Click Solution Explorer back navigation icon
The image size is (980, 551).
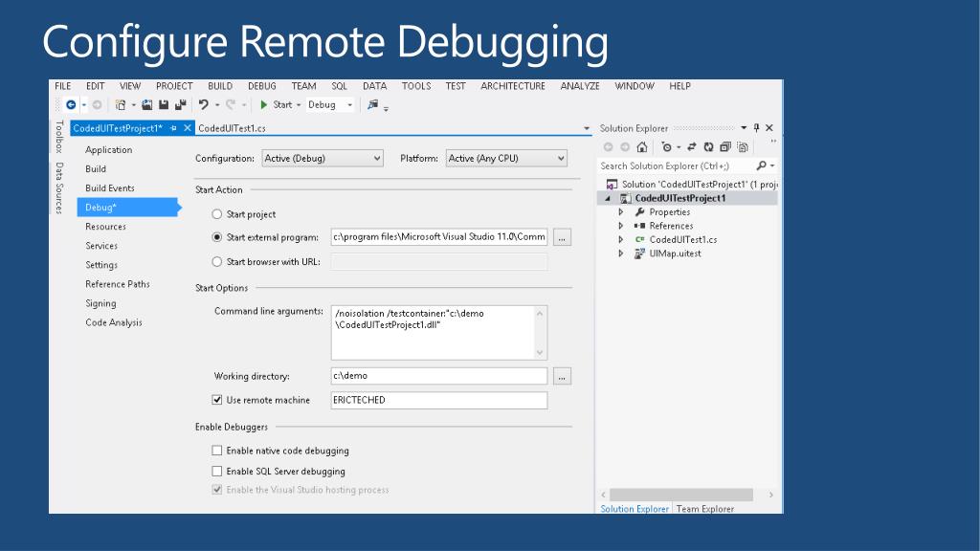click(x=608, y=147)
